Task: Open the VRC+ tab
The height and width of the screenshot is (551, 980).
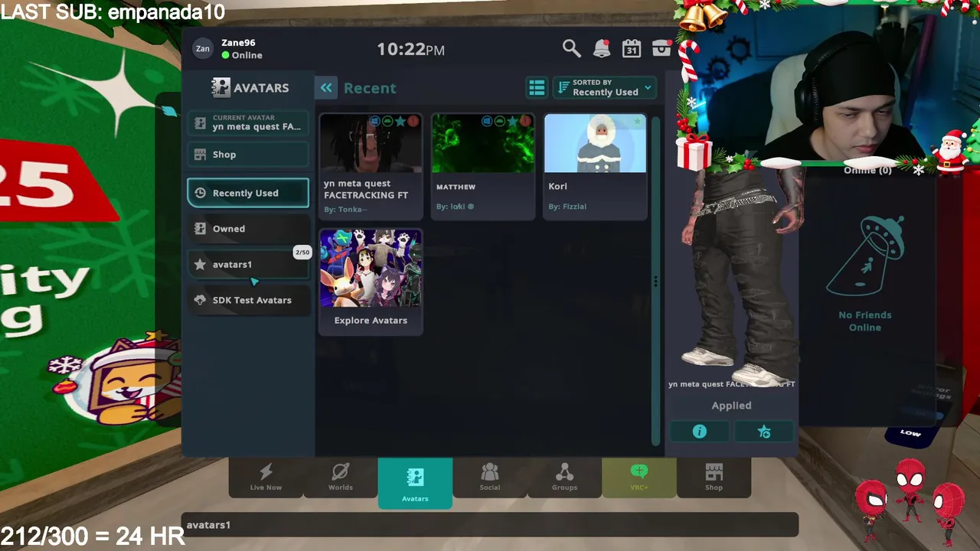Action: [639, 478]
